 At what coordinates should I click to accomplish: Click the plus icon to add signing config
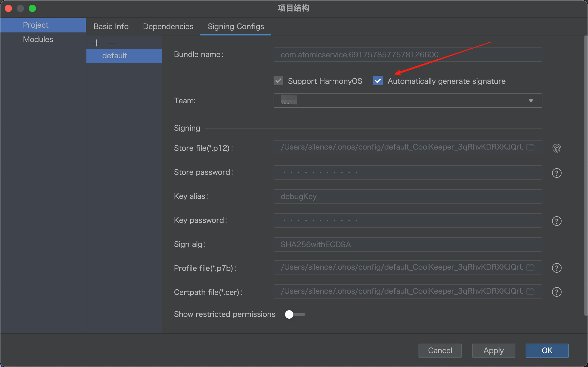point(96,43)
